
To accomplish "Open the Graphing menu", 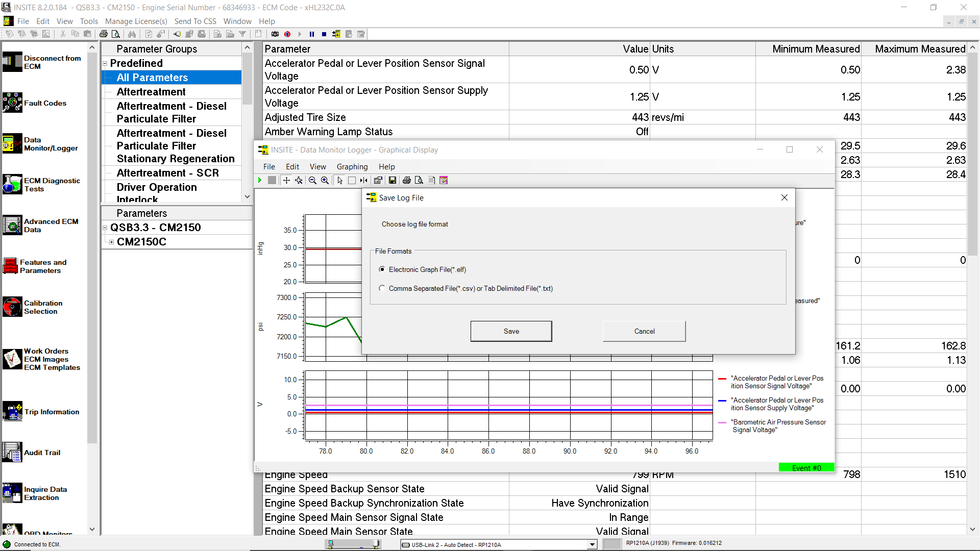I will pos(352,166).
